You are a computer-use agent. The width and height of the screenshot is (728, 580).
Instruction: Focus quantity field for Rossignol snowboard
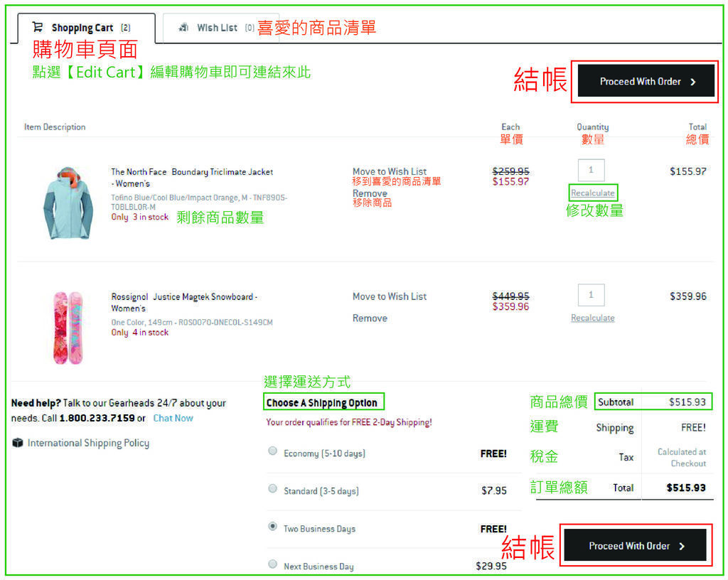[x=591, y=295]
